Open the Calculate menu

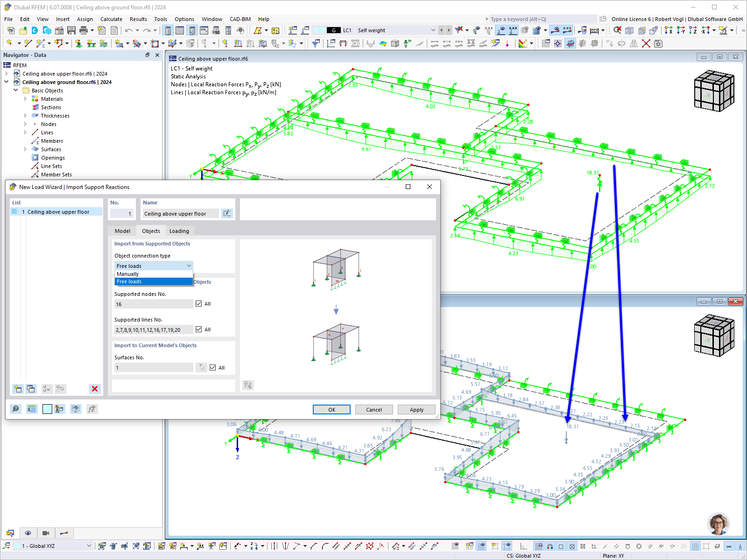pyautogui.click(x=111, y=19)
